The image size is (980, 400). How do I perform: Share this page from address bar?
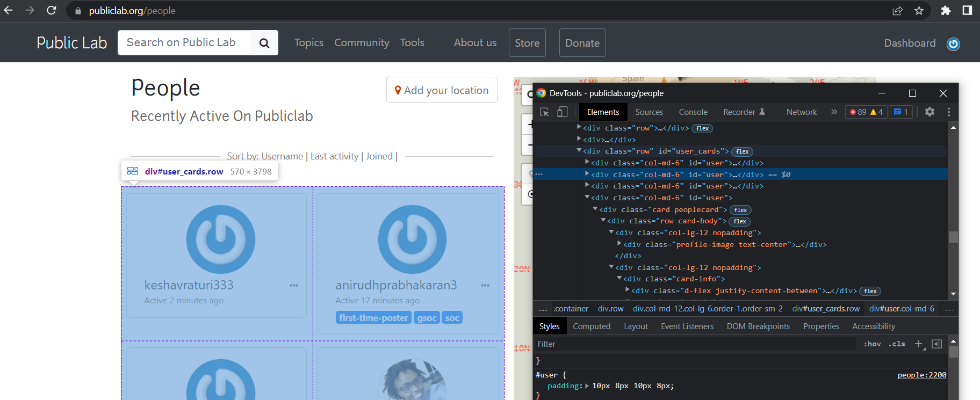coord(897,11)
